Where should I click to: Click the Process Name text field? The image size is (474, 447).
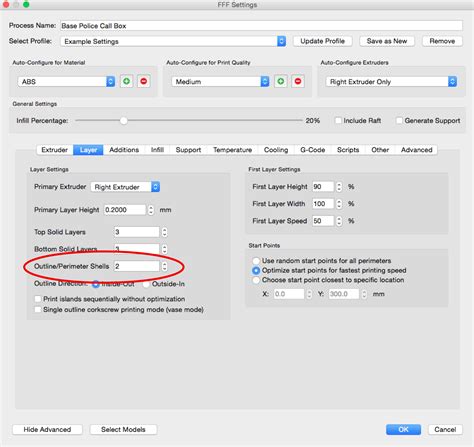(261, 26)
